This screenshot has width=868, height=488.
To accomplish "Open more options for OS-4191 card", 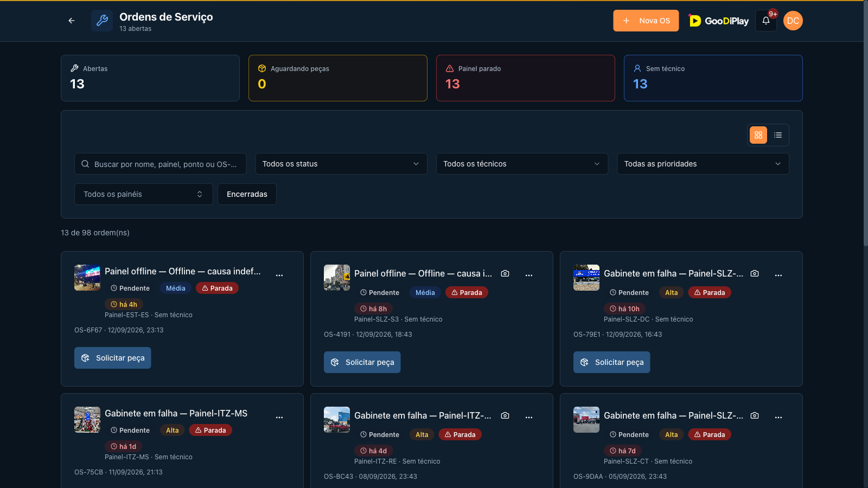I will (529, 275).
